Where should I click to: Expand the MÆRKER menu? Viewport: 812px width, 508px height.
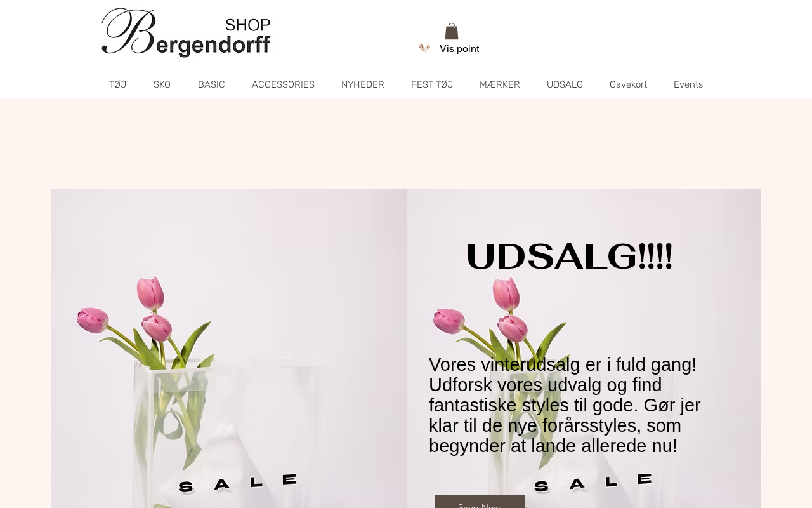500,84
